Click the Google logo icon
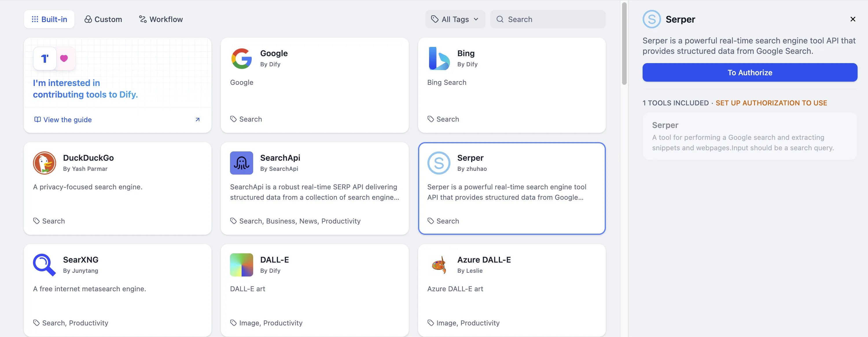 pos(241,59)
